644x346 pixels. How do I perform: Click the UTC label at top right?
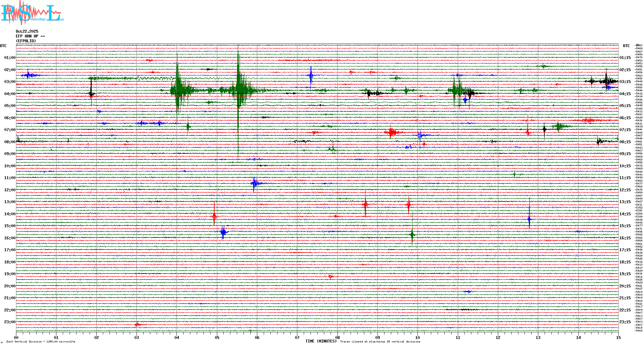tap(626, 46)
